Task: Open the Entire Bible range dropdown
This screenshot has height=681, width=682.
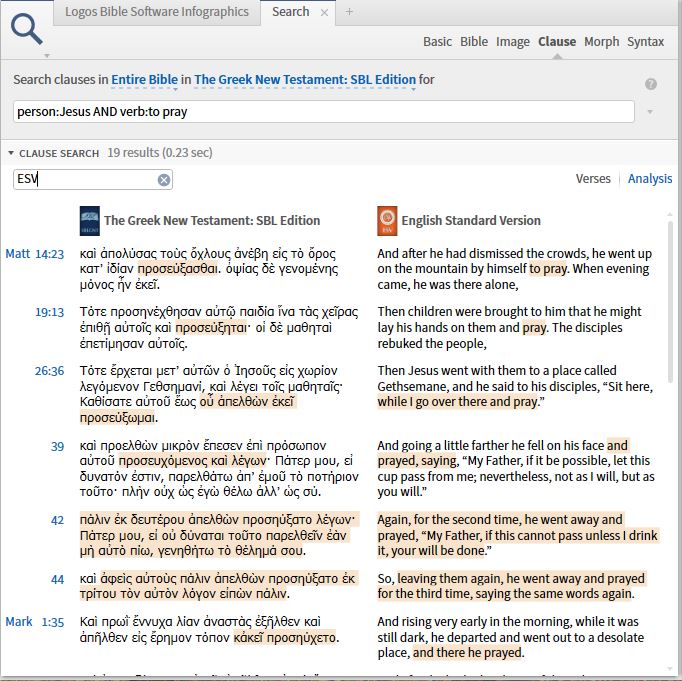Action: coord(144,80)
